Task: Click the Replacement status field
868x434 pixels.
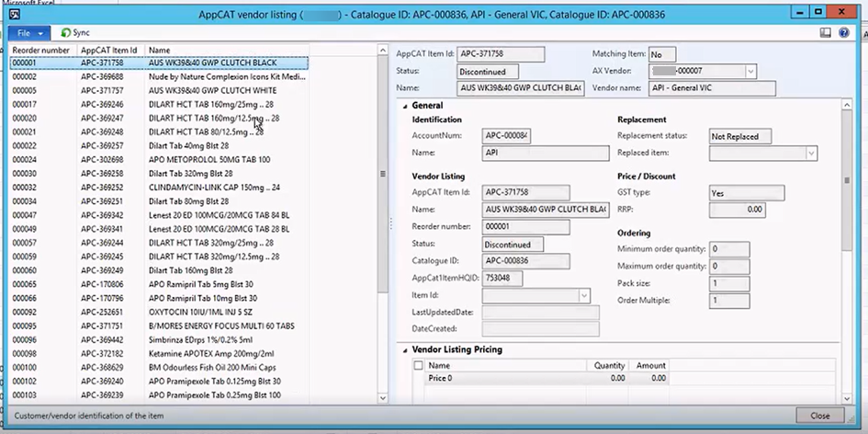Action: 740,136
